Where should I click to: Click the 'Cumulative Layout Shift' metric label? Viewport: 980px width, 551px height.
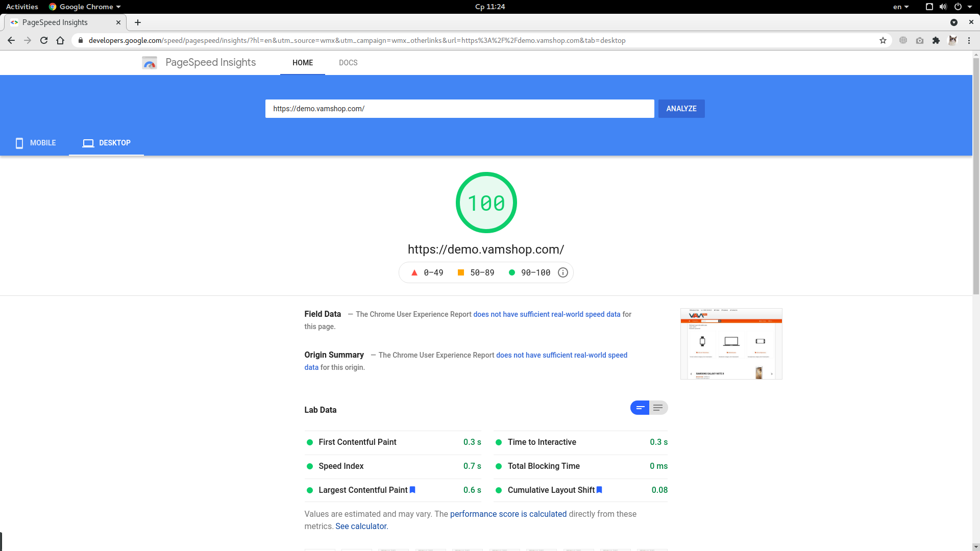pos(551,490)
